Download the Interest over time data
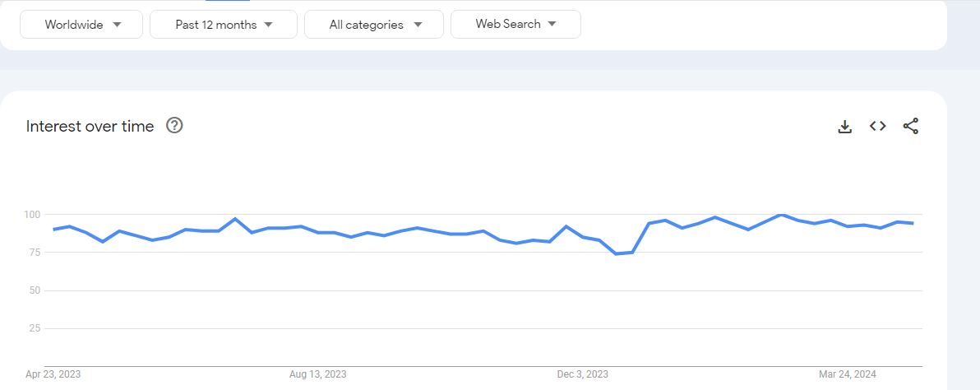 844,126
